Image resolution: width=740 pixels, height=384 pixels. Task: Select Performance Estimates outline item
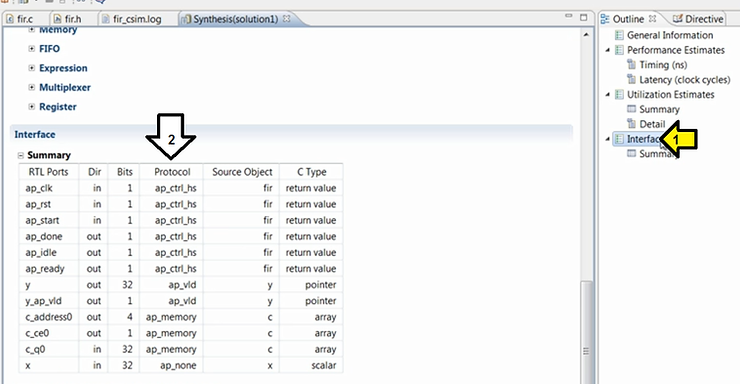coord(675,50)
